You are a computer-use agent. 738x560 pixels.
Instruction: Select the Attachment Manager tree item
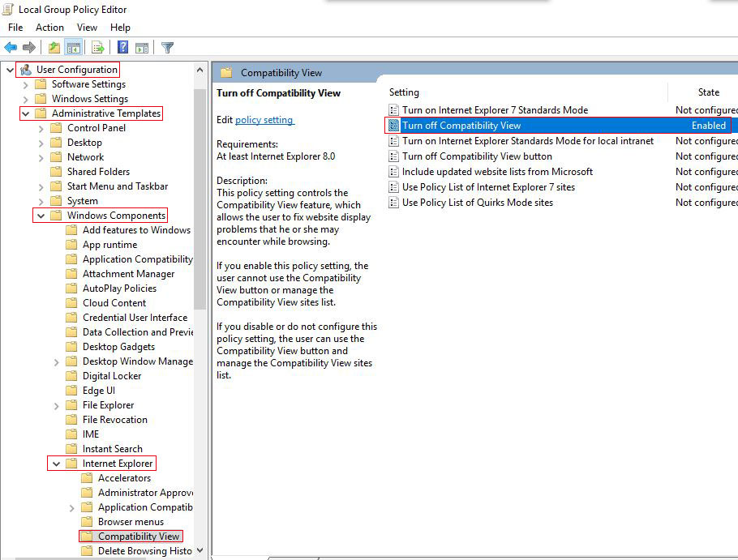[128, 274]
